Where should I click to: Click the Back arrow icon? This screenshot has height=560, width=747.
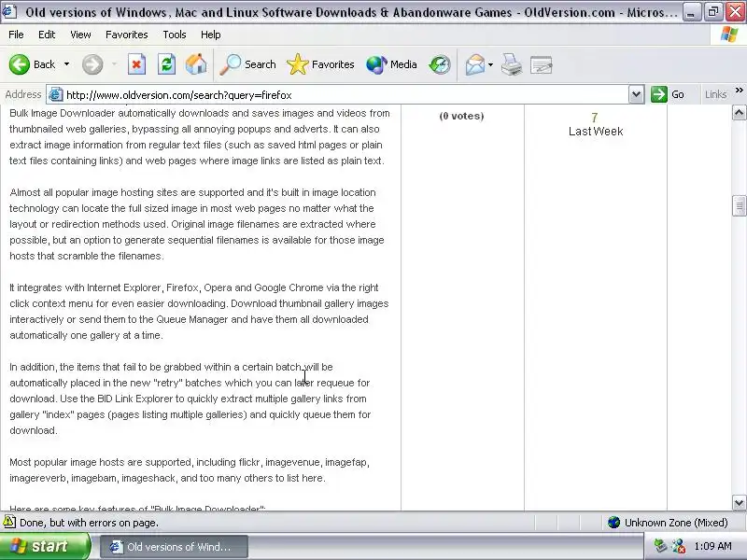tap(20, 64)
